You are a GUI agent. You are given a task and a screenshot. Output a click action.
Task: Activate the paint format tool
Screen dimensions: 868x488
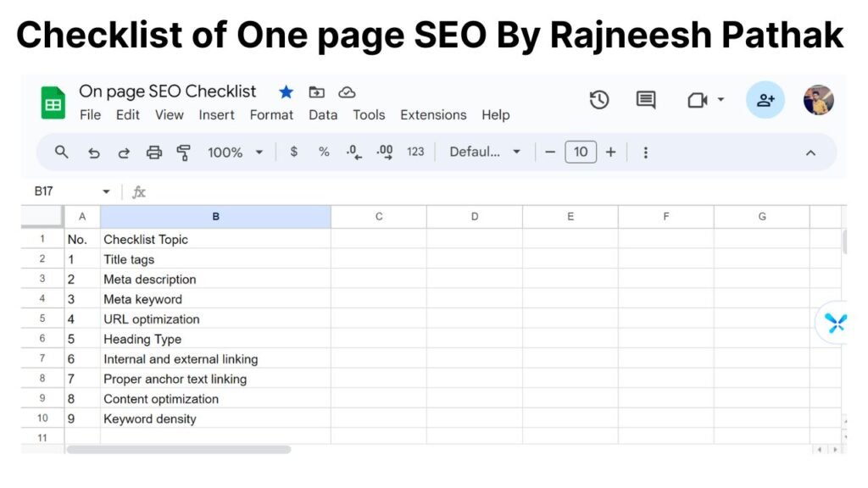183,152
